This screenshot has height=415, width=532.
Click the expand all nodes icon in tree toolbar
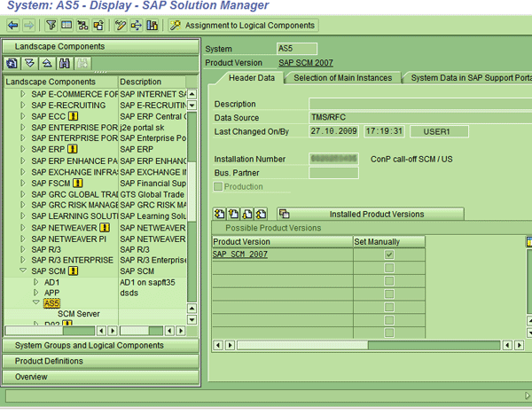click(29, 64)
